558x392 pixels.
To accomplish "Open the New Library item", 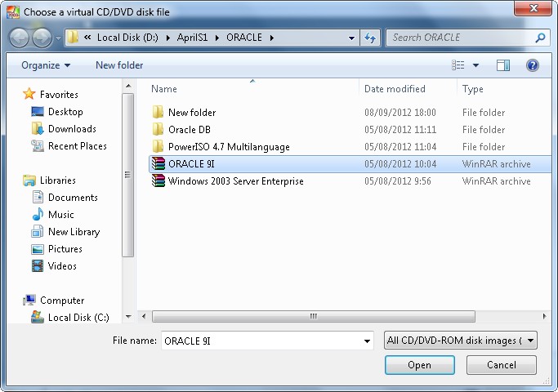I will pyautogui.click(x=74, y=232).
